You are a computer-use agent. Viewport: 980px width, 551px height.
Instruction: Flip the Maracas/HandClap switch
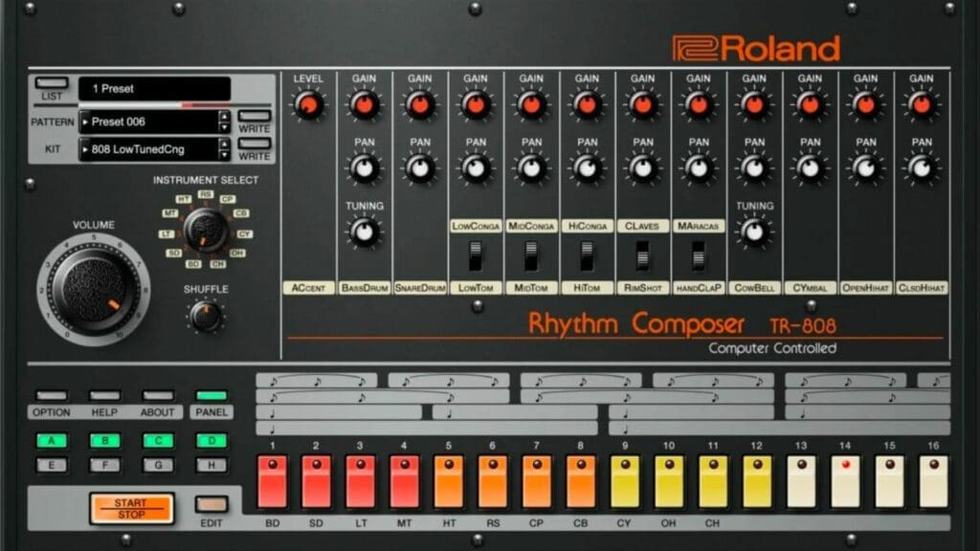(x=698, y=256)
